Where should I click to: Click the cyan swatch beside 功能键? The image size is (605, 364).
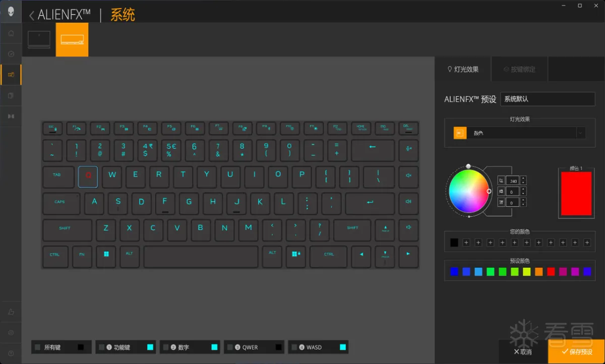click(x=150, y=347)
